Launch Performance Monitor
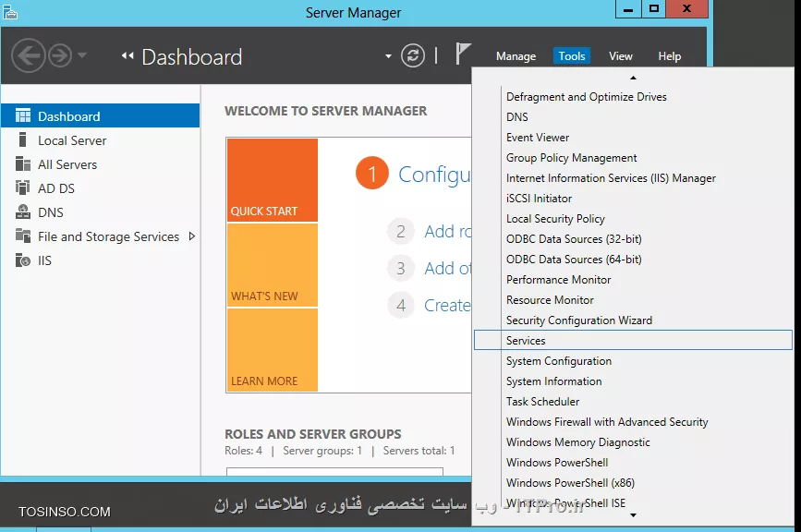This screenshot has height=532, width=801. click(633, 280)
